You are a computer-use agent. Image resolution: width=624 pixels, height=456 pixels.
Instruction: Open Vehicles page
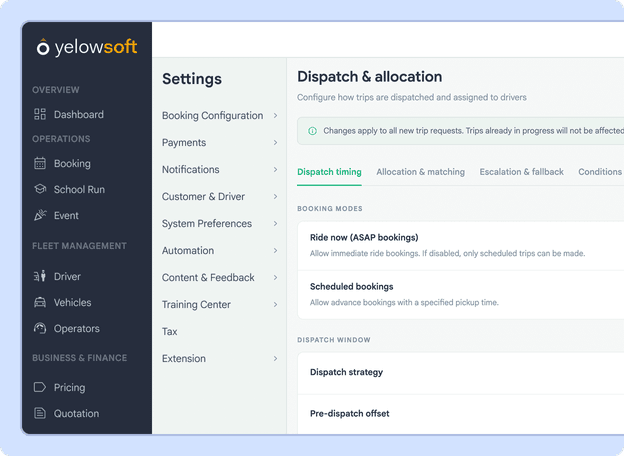coord(72,302)
